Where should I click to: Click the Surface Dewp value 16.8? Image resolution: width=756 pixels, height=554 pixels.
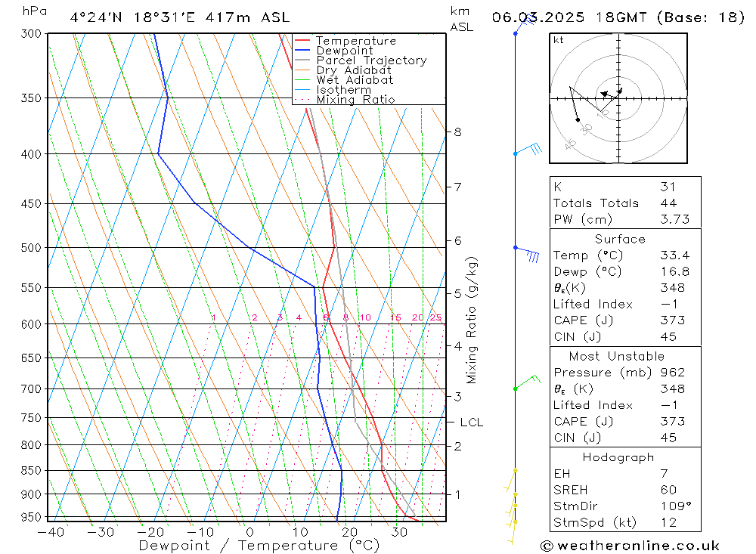pos(675,272)
